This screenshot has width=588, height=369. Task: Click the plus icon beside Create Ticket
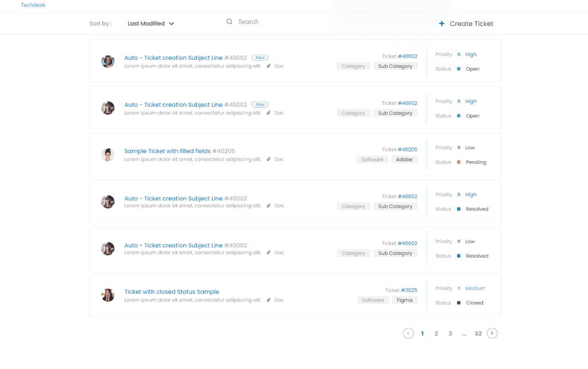[442, 24]
